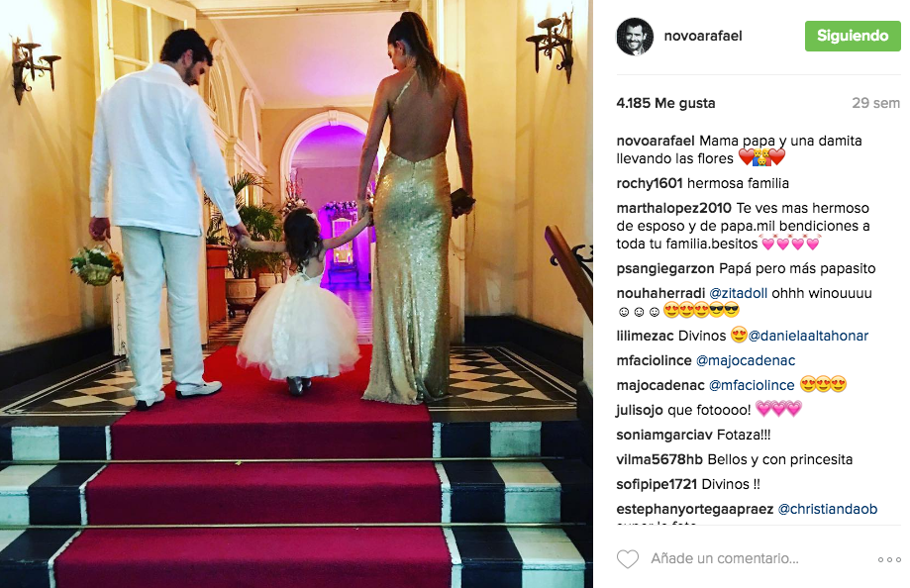
Task: Open @zitadoll mention link
Action: pyautogui.click(x=739, y=293)
